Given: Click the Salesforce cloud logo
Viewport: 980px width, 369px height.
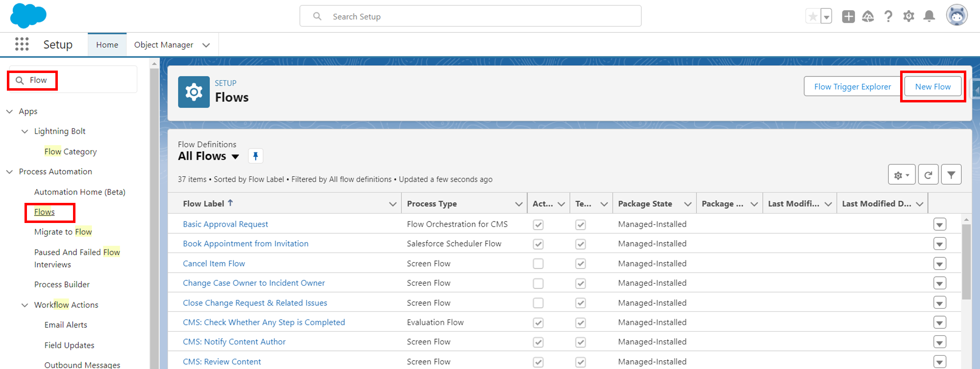Looking at the screenshot, I should pos(28,15).
